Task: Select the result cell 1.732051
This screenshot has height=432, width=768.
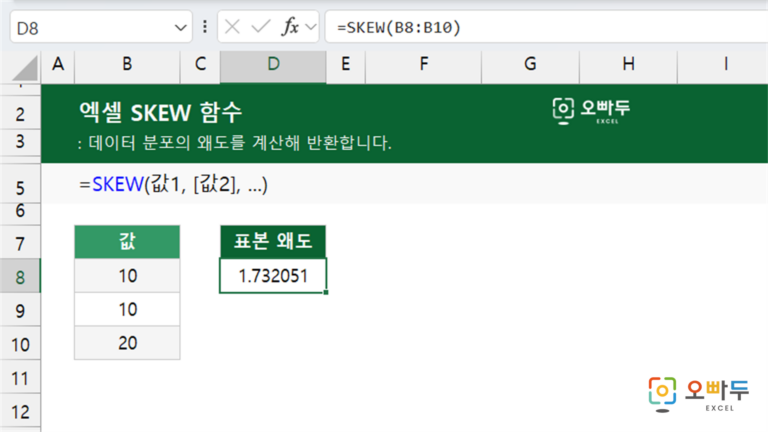Action: pyautogui.click(x=273, y=276)
